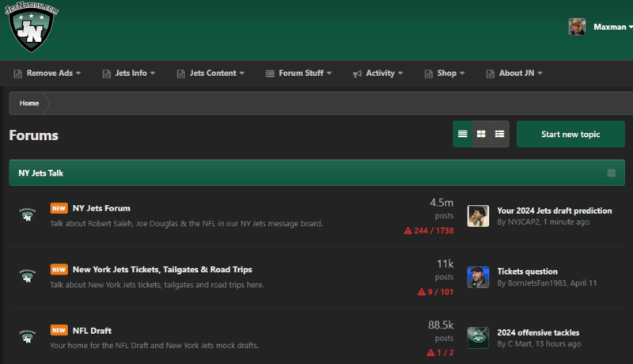Click Start new topic button

tap(570, 134)
